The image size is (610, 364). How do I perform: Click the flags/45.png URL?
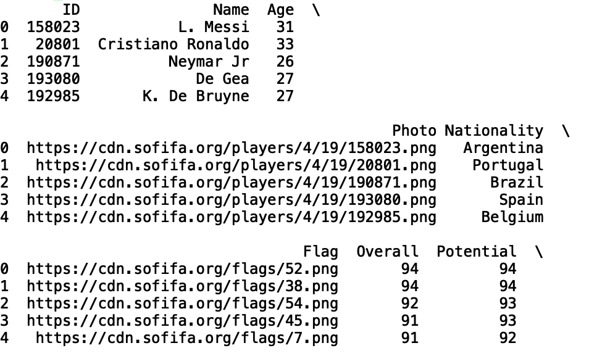pyautogui.click(x=183, y=321)
